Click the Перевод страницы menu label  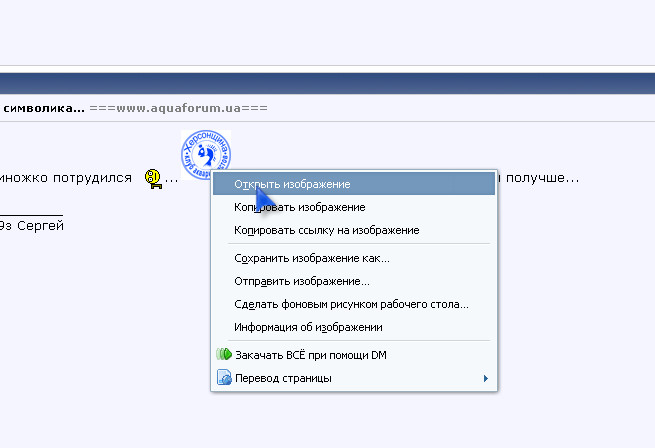pos(283,378)
